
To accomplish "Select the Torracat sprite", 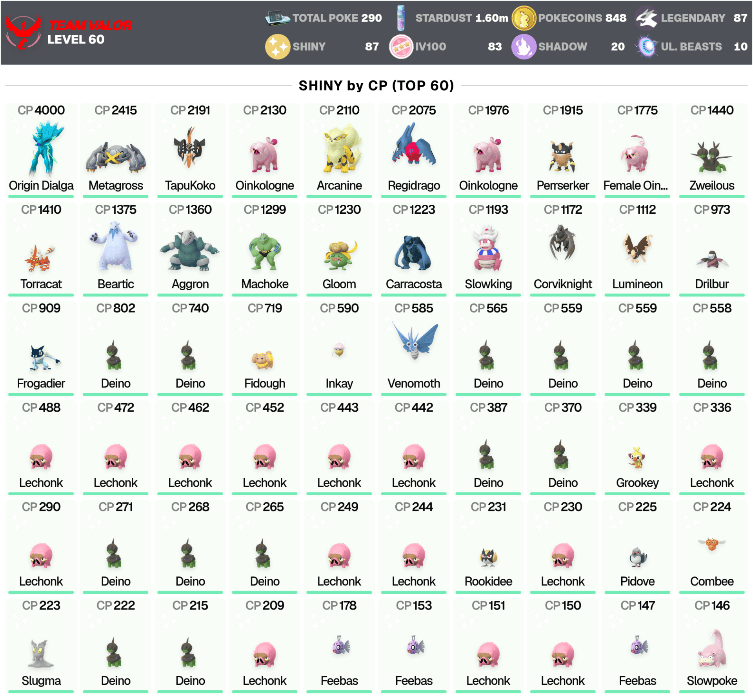I will point(40,258).
